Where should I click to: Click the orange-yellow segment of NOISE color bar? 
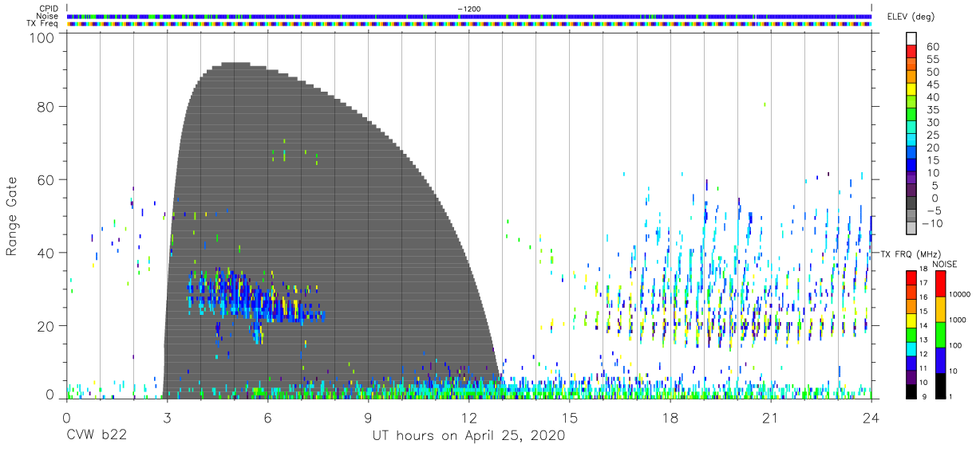point(942,309)
